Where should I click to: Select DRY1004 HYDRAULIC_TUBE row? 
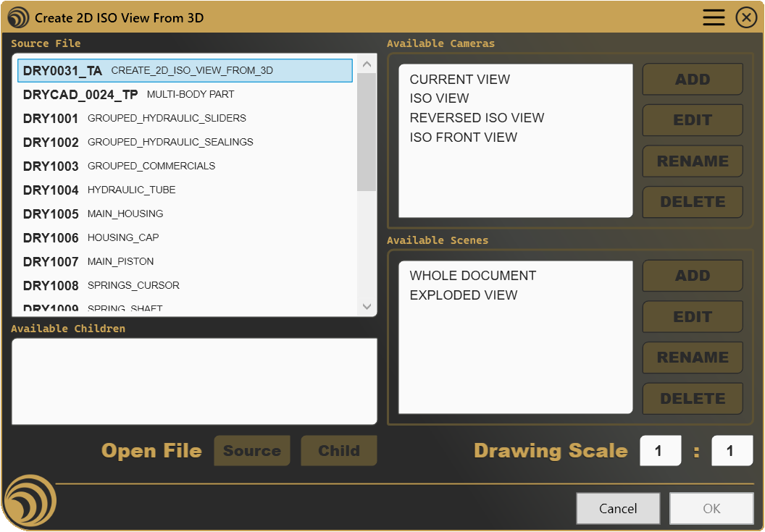185,190
